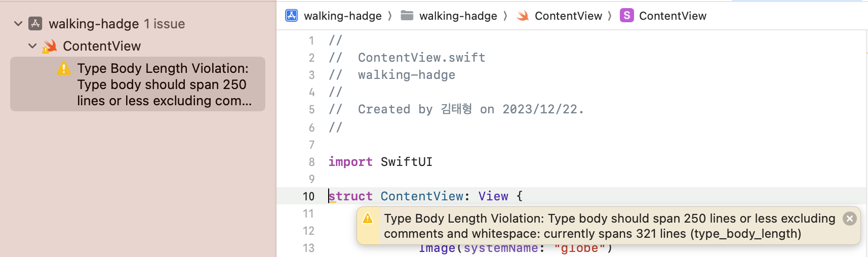The image size is (868, 257).
Task: Click the yellow warning triangle in issue navigator
Action: pyautogui.click(x=64, y=68)
